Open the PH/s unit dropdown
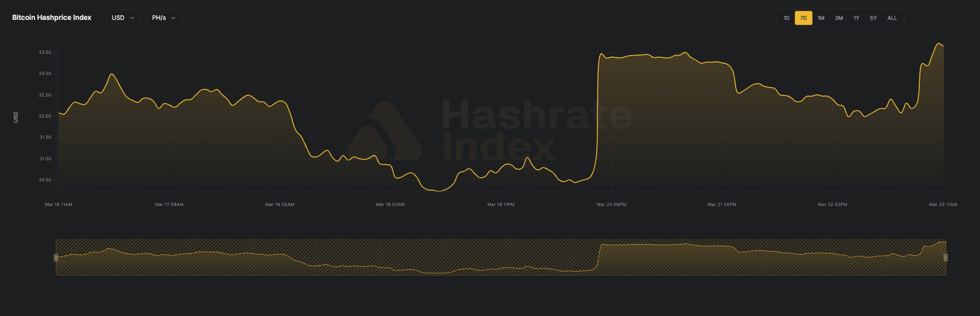 (164, 18)
